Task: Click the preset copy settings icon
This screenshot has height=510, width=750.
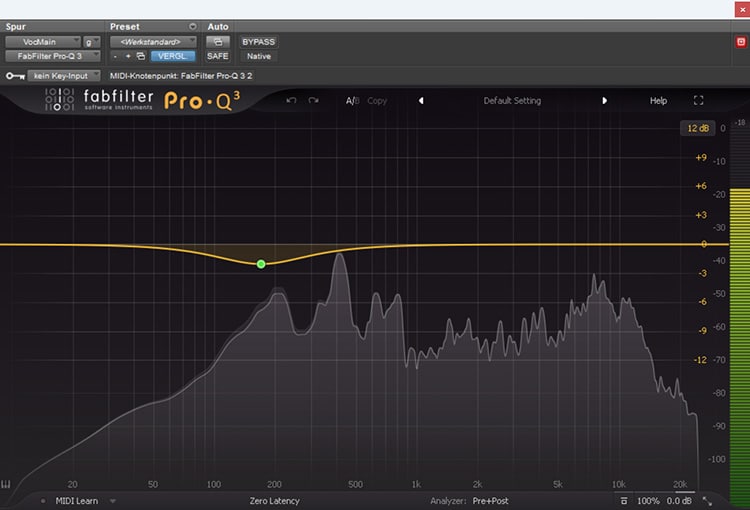Action: pyautogui.click(x=141, y=56)
